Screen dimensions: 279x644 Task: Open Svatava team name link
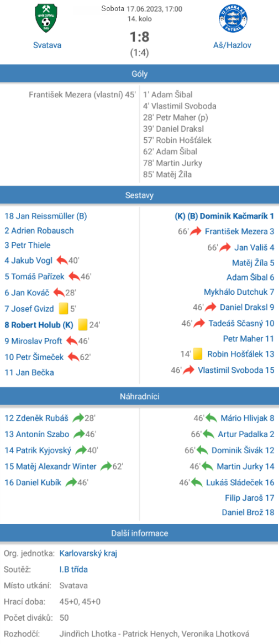pyautogui.click(x=47, y=45)
